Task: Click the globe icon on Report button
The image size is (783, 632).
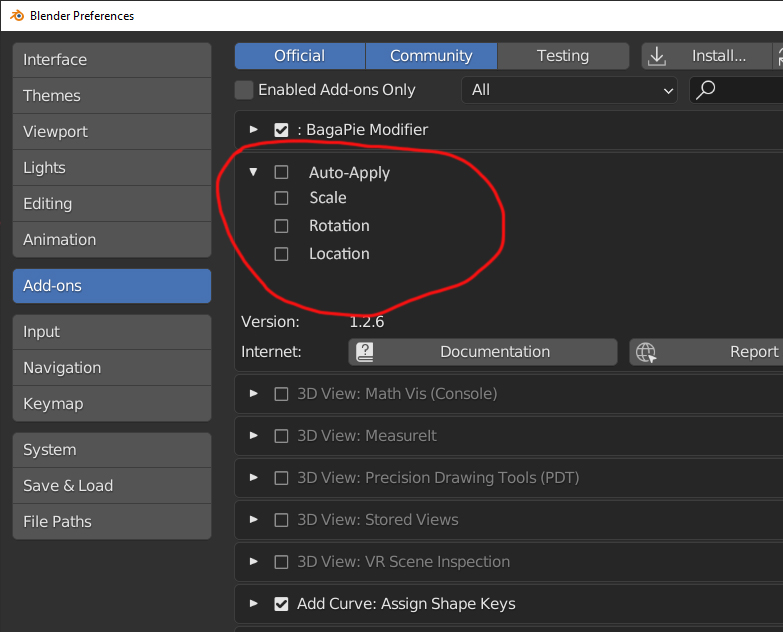Action: pyautogui.click(x=646, y=352)
